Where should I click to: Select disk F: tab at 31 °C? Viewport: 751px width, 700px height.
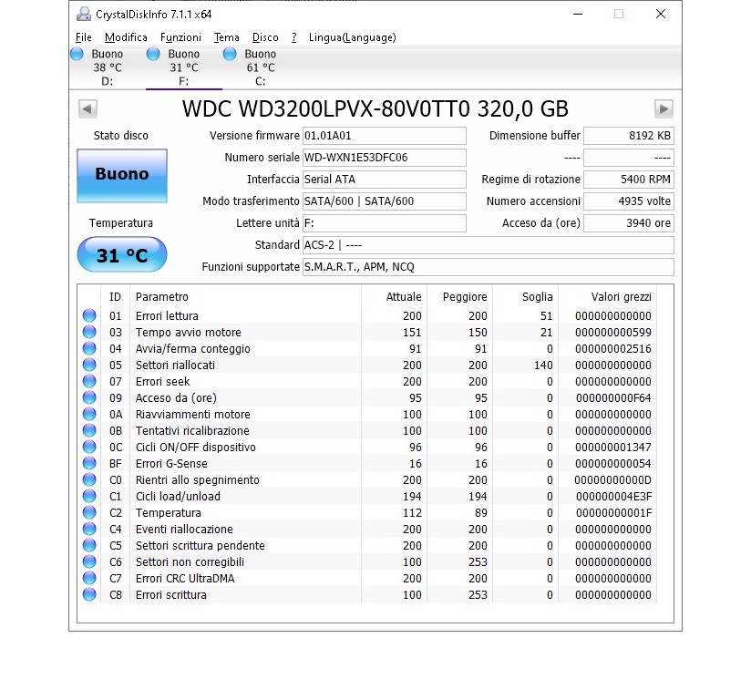[184, 67]
